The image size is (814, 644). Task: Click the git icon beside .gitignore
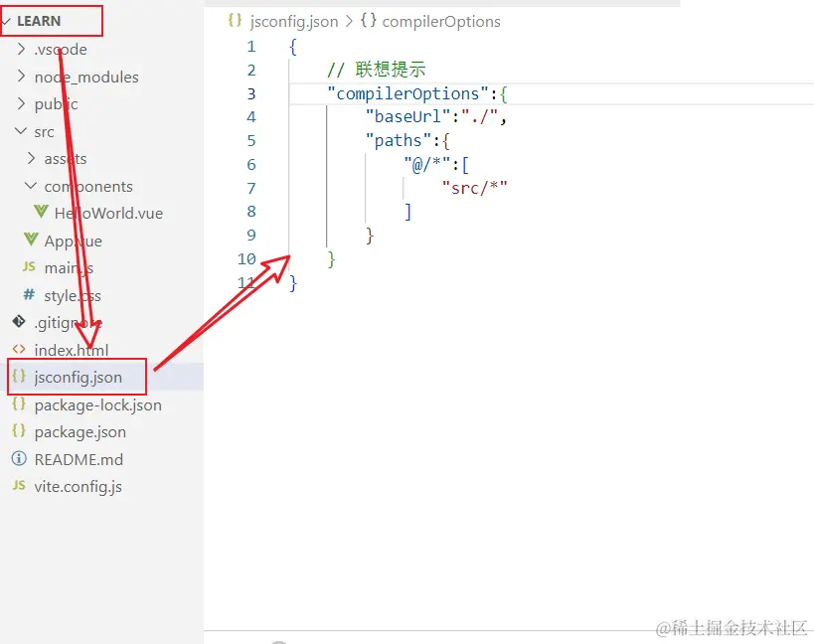pos(19,322)
